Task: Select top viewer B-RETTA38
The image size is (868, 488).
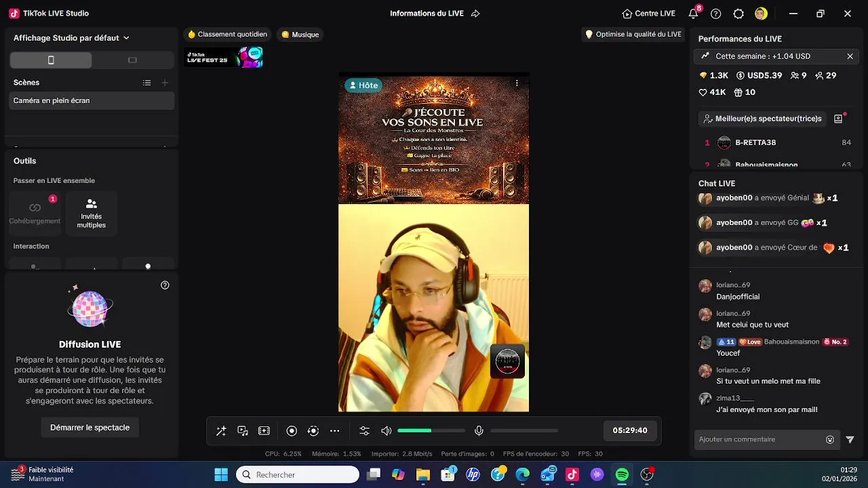Action: 778,142
